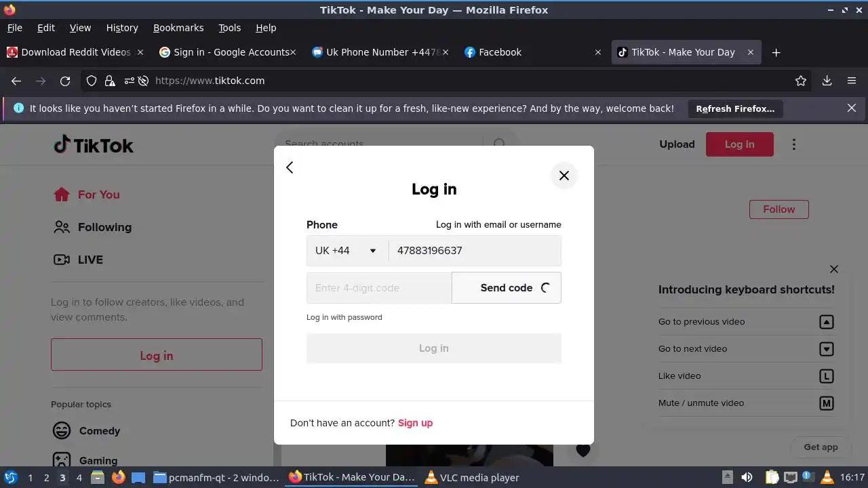Image resolution: width=868 pixels, height=488 pixels.
Task: Click the L key icon for Like video
Action: tap(826, 376)
